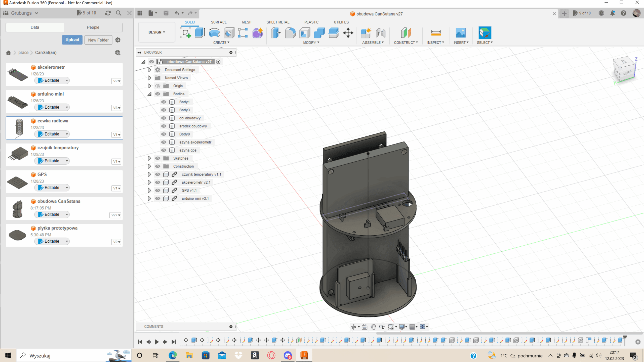Toggle visibility of szyna gps body
Image resolution: width=644 pixels, height=362 pixels.
pyautogui.click(x=164, y=150)
